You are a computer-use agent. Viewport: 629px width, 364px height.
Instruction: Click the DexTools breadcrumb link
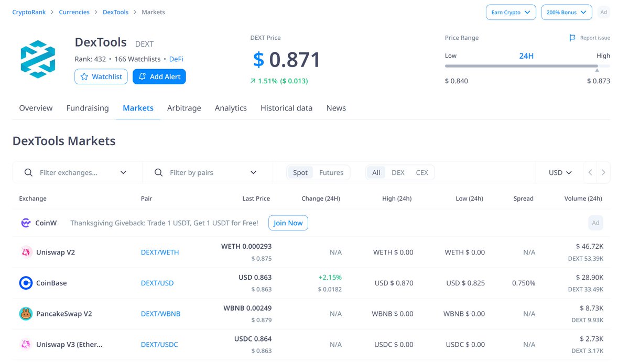[x=115, y=12]
